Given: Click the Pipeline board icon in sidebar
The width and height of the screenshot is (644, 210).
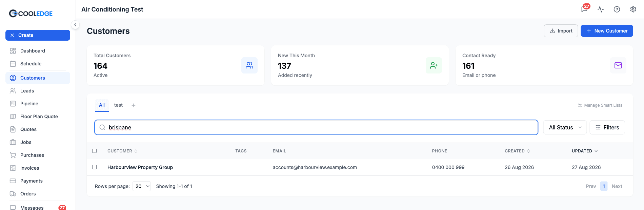Looking at the screenshot, I should [13, 104].
